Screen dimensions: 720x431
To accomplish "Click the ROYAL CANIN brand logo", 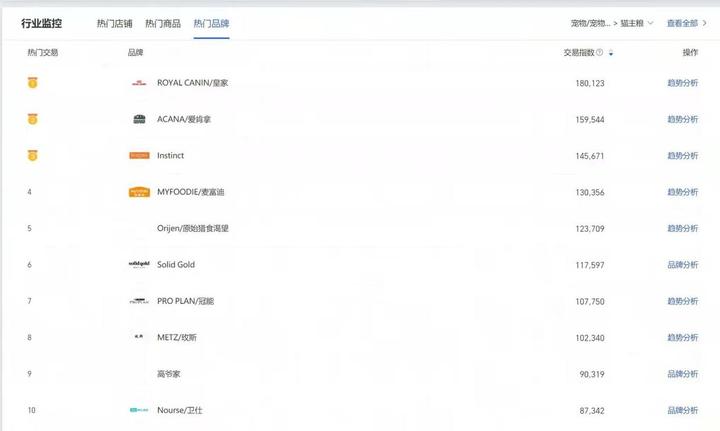I will tap(139, 83).
